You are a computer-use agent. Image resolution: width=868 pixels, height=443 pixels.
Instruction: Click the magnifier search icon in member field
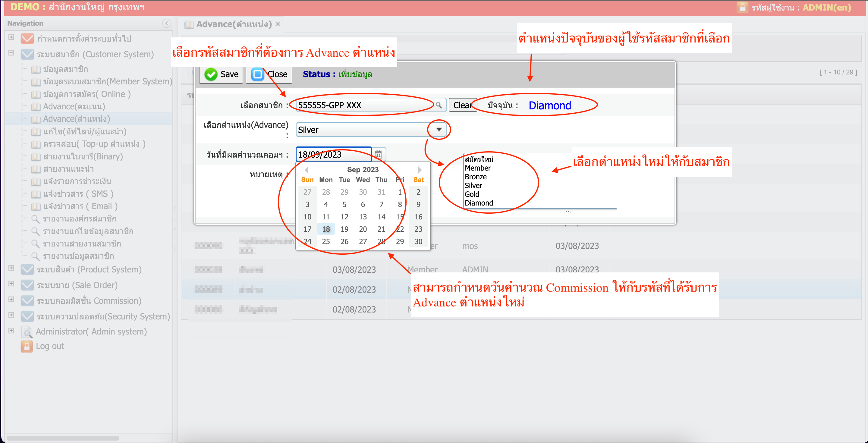[439, 105]
